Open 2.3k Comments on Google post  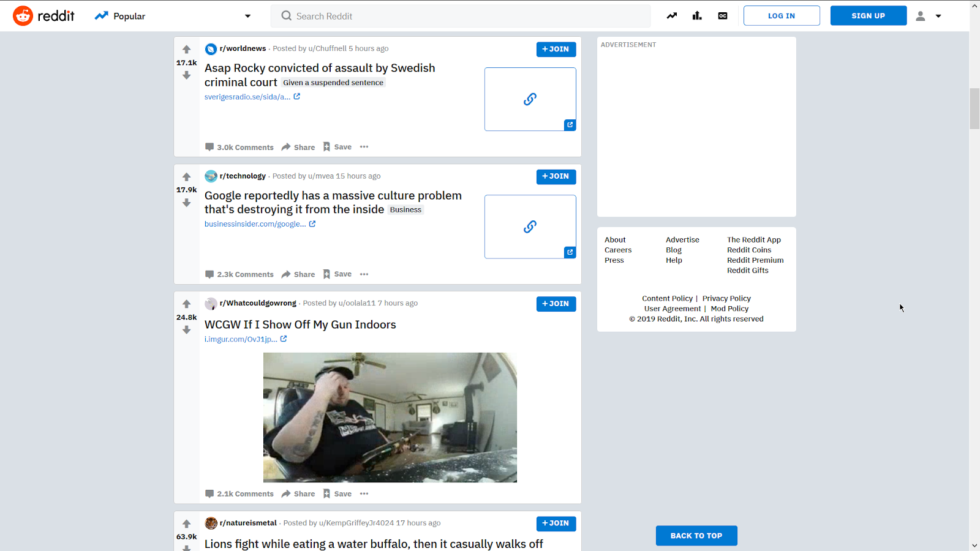[239, 274]
